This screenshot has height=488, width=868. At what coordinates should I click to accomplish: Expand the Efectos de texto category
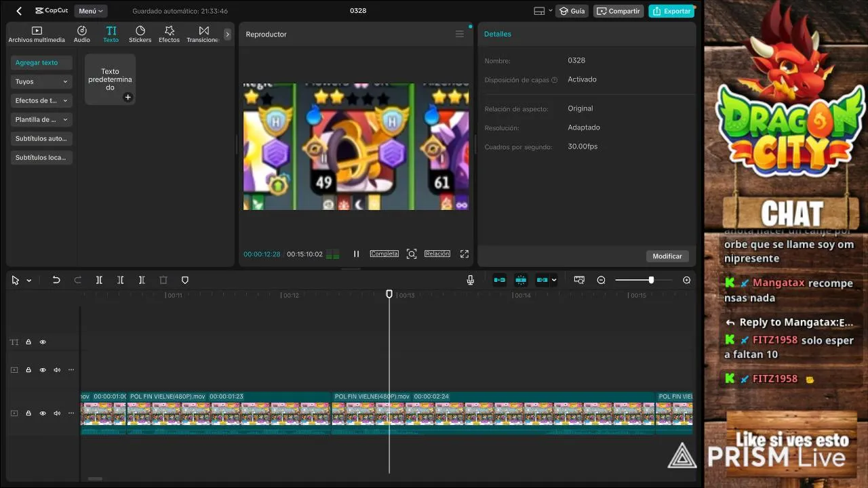(41, 100)
